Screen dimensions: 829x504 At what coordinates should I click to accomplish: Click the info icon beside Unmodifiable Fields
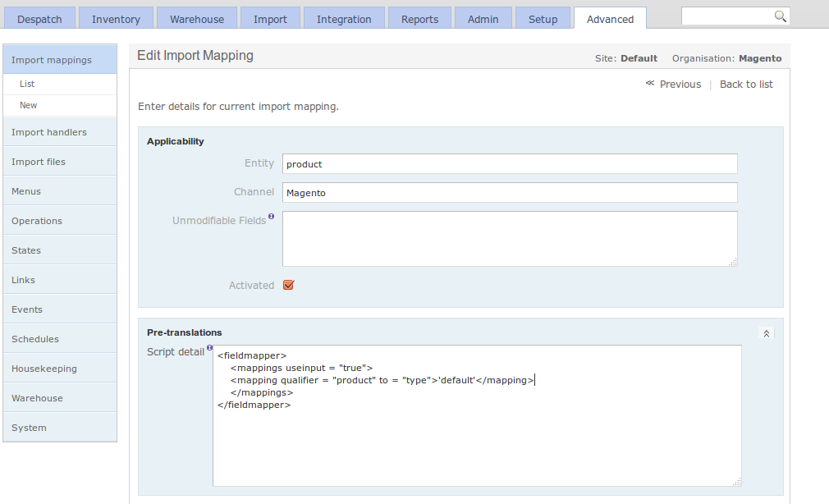click(x=271, y=216)
